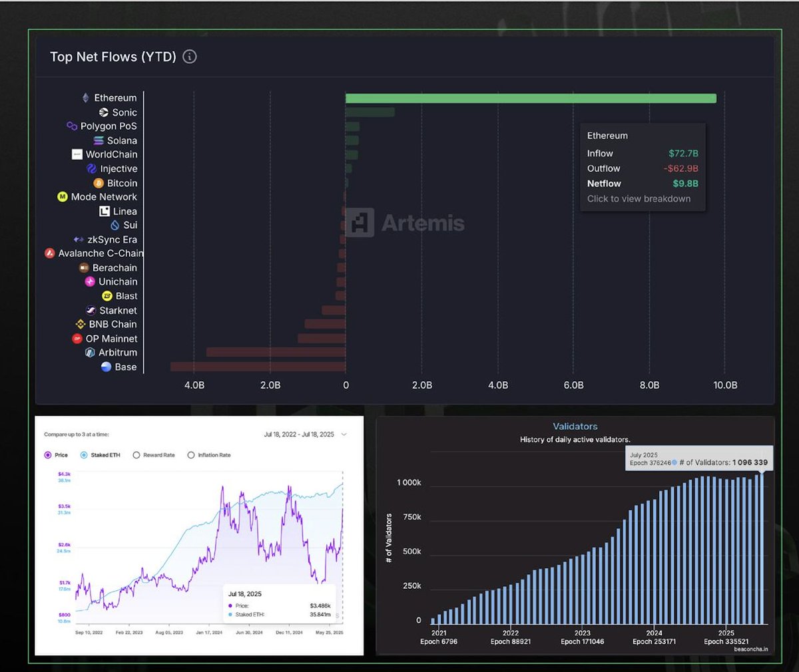
Task: Click the Outflow value -$62.9B
Action: (x=680, y=168)
